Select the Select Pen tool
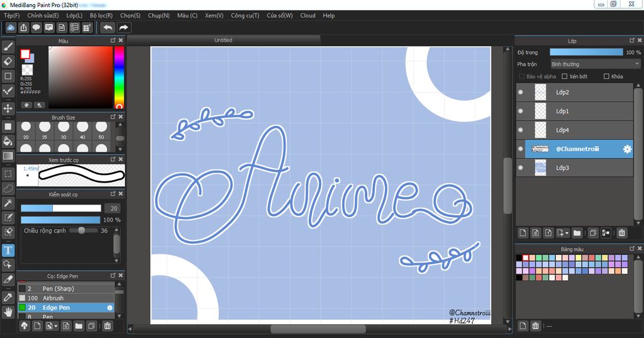644x338 pixels. click(x=8, y=218)
